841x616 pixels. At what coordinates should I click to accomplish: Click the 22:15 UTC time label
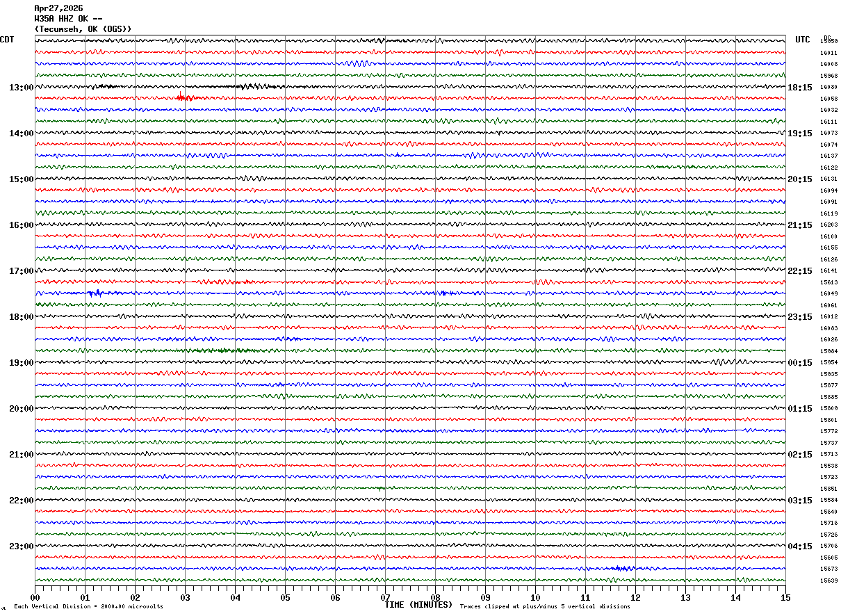(x=800, y=271)
